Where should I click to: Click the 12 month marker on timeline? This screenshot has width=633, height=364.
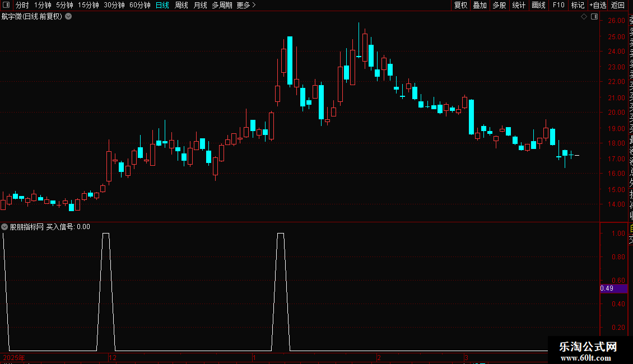[113, 357]
